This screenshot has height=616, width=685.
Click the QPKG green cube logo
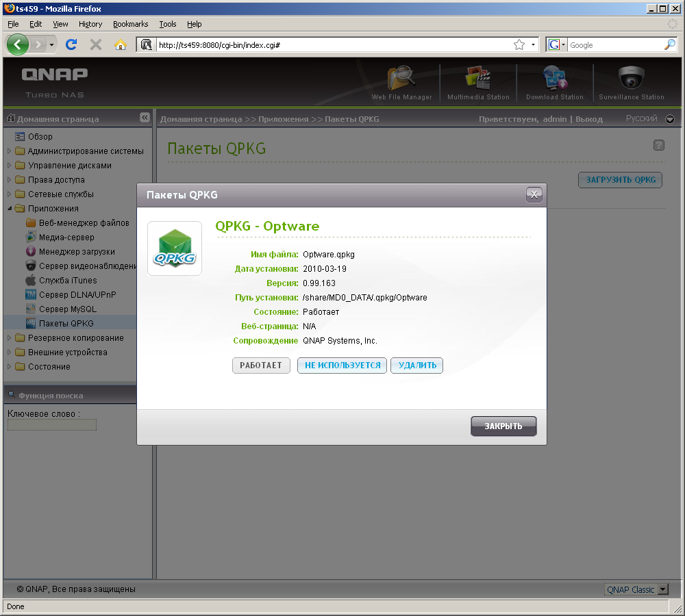175,248
